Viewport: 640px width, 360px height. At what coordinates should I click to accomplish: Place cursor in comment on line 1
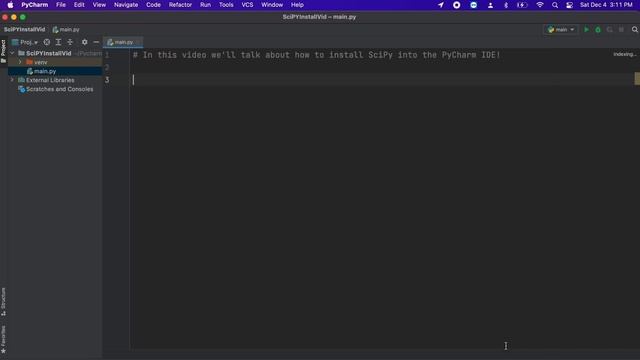point(316,55)
